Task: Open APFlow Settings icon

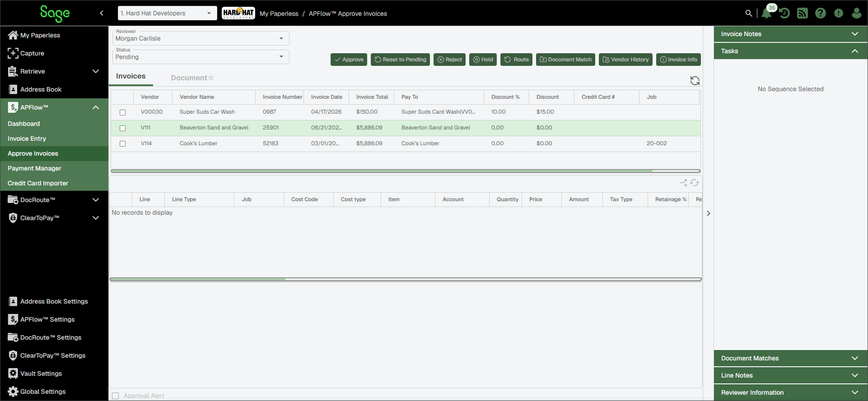Action: 13,319
